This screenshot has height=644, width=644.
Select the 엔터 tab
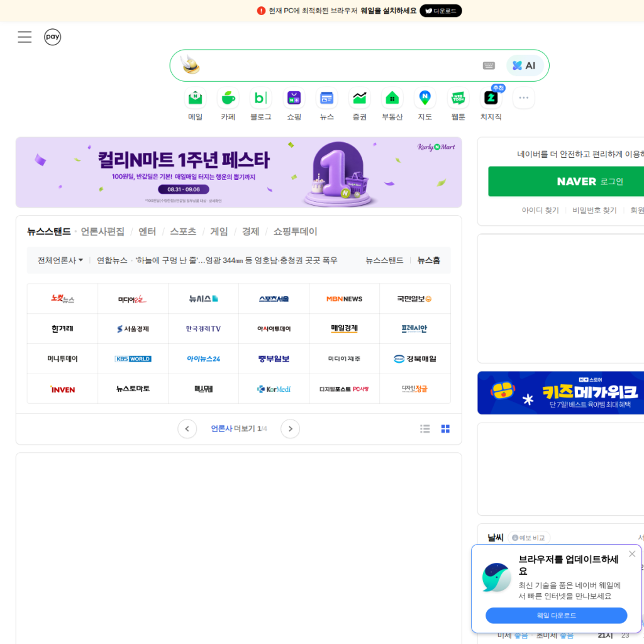[x=147, y=231]
